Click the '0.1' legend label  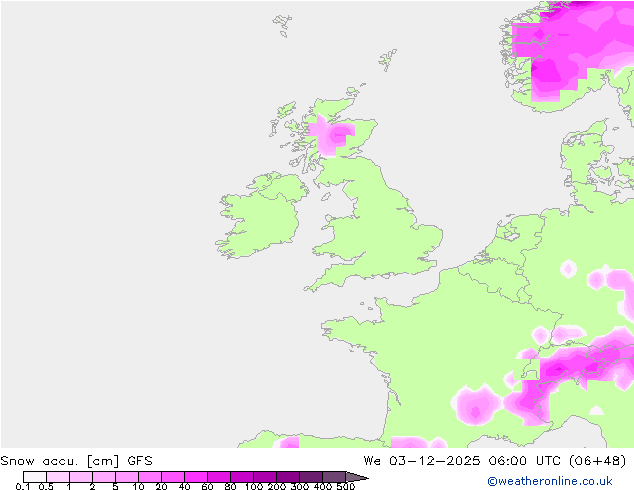tap(23, 486)
